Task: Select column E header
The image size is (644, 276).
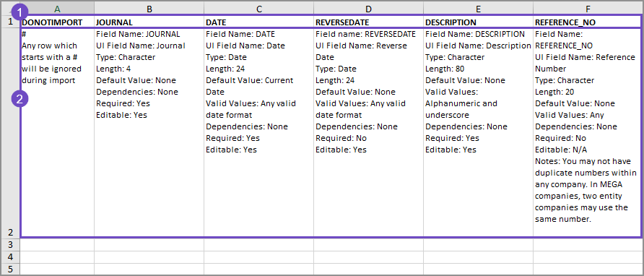Action: pyautogui.click(x=478, y=8)
